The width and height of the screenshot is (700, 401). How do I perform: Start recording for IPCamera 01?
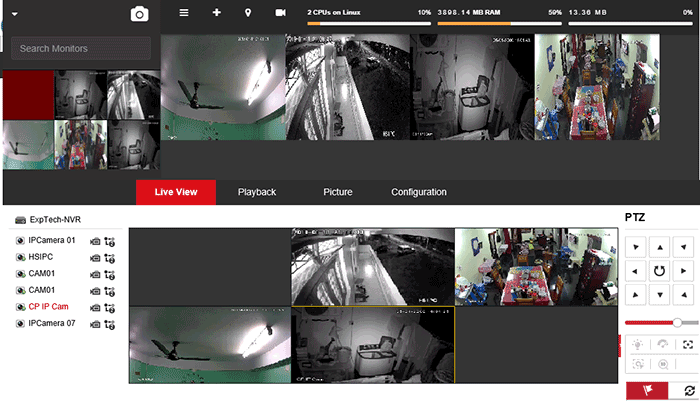pyautogui.click(x=95, y=242)
